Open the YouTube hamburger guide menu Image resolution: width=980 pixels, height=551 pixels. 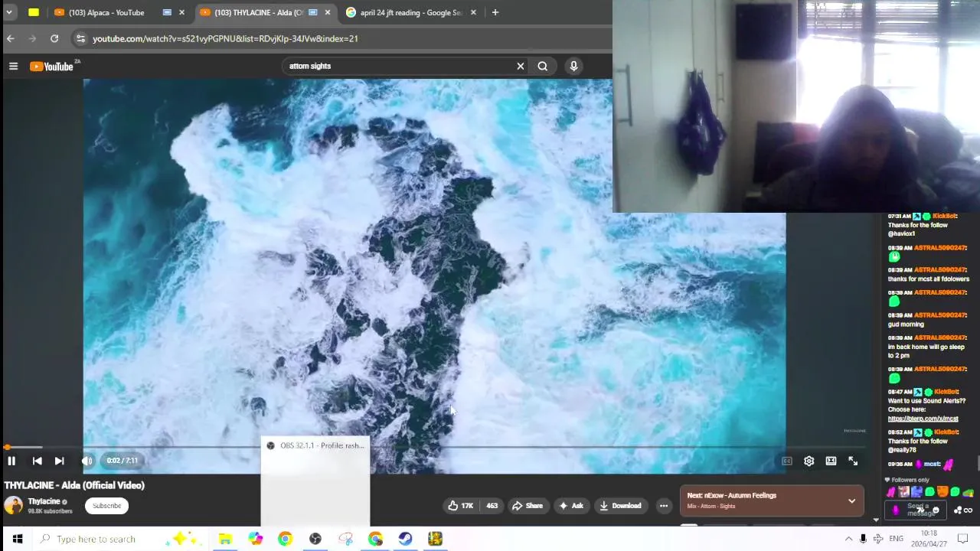click(x=13, y=67)
